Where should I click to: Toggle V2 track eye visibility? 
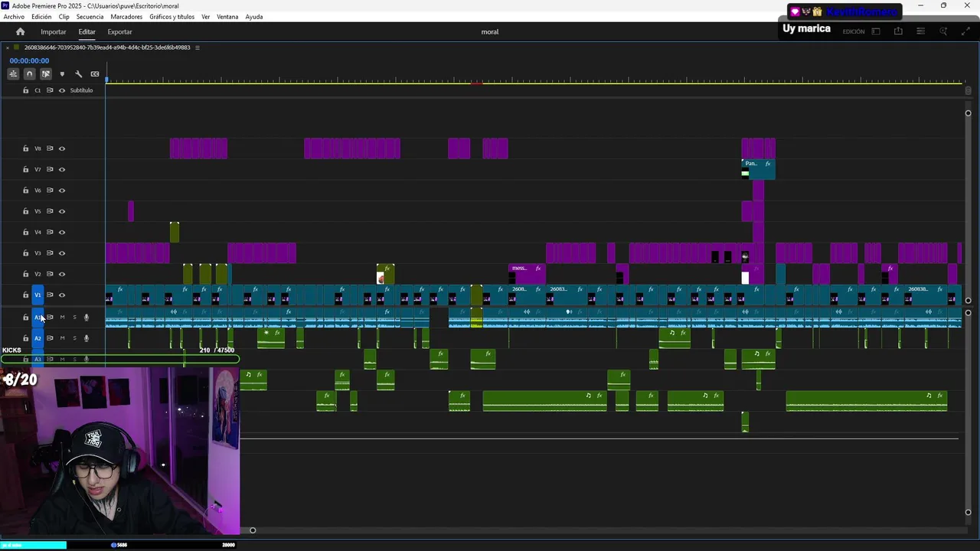(x=62, y=274)
